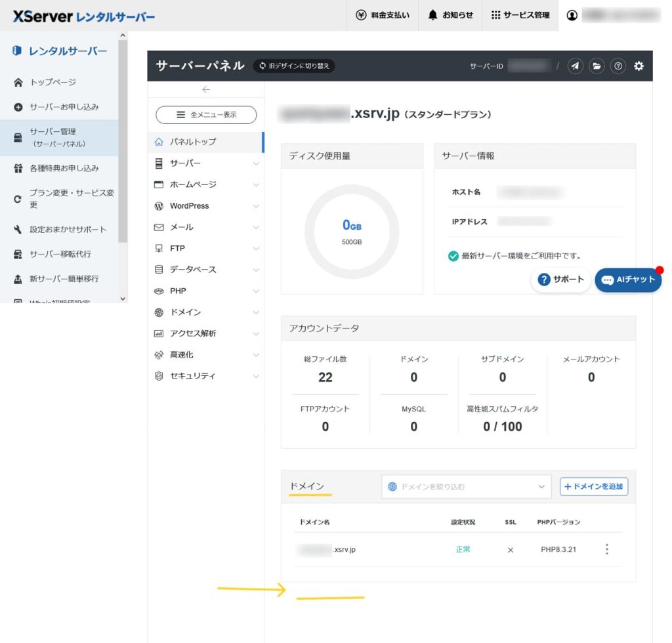
Task: Open the file manager folder icon
Action: pyautogui.click(x=597, y=66)
